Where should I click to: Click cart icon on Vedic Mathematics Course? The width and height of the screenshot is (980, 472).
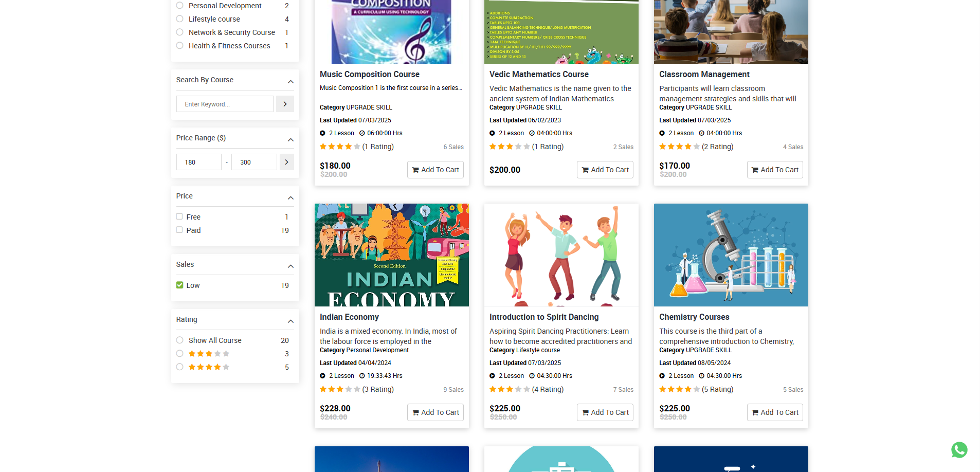(586, 170)
